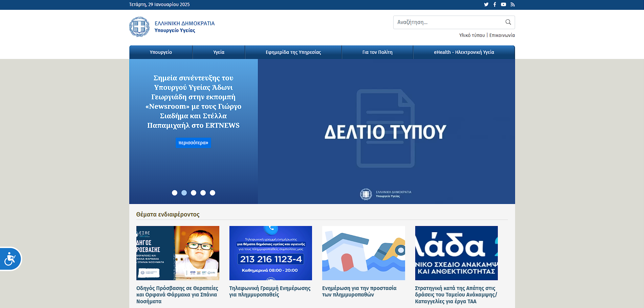Select the fifth carousel slide dot

point(213,193)
